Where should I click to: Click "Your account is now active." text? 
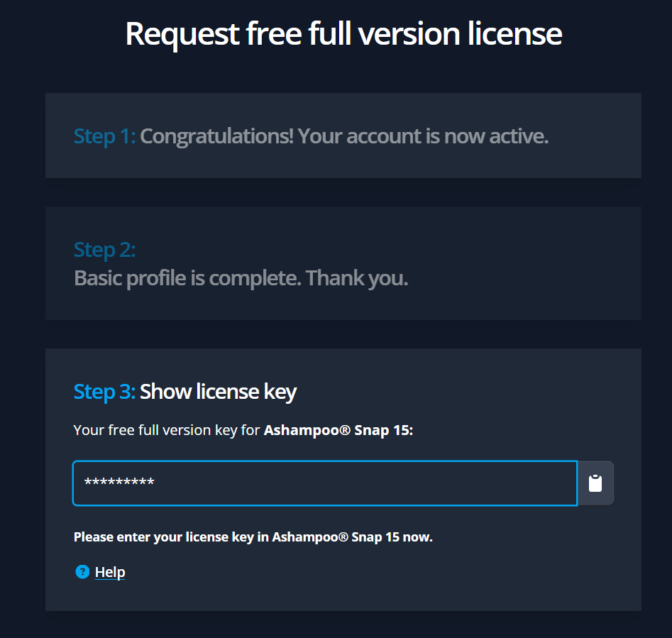[423, 136]
